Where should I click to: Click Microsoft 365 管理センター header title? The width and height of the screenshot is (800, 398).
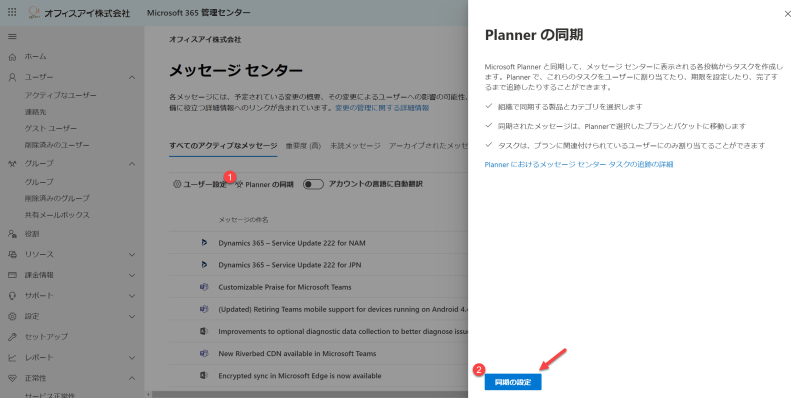198,12
